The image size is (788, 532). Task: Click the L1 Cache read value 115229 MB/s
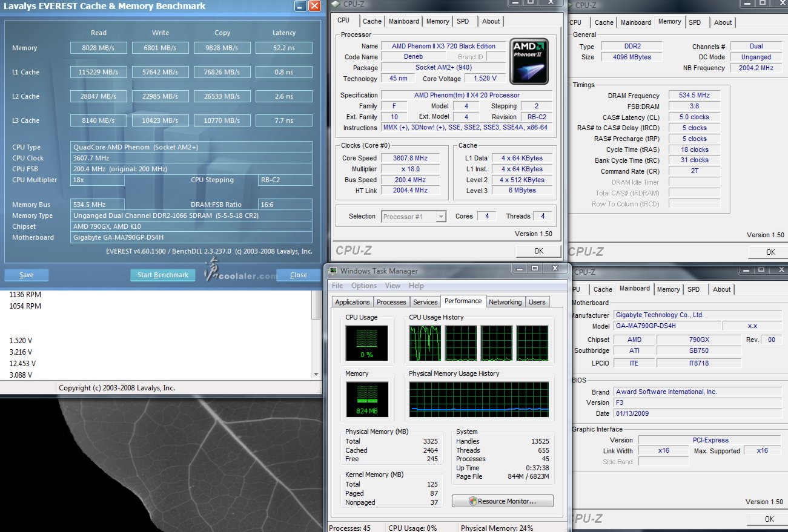click(99, 72)
